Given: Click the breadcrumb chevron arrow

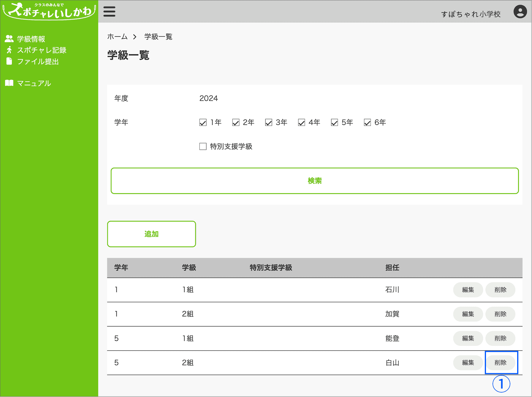Looking at the screenshot, I should (135, 37).
